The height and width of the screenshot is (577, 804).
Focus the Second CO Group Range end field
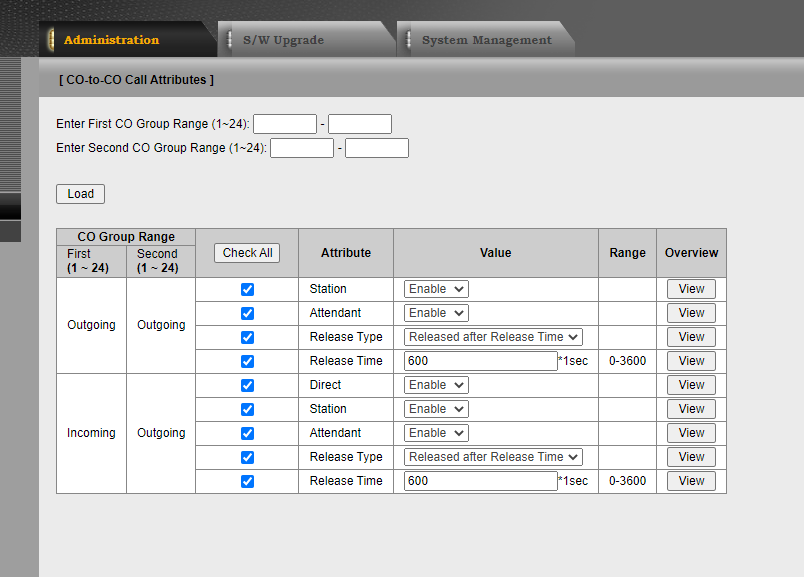(x=377, y=148)
